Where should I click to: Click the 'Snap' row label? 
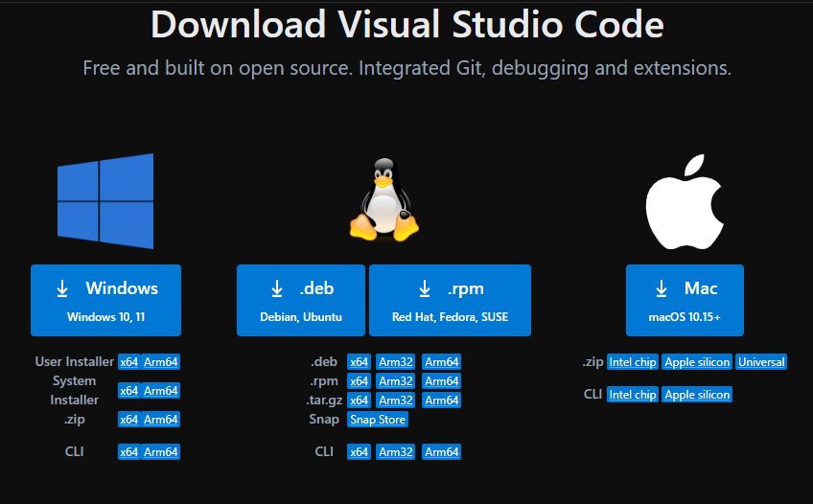point(324,419)
